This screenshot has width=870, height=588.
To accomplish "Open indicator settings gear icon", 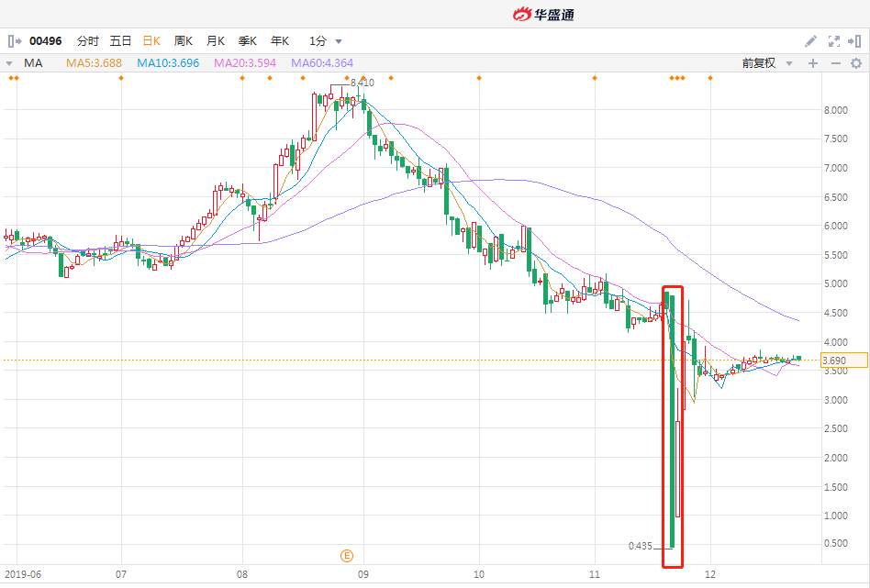I will point(856,63).
